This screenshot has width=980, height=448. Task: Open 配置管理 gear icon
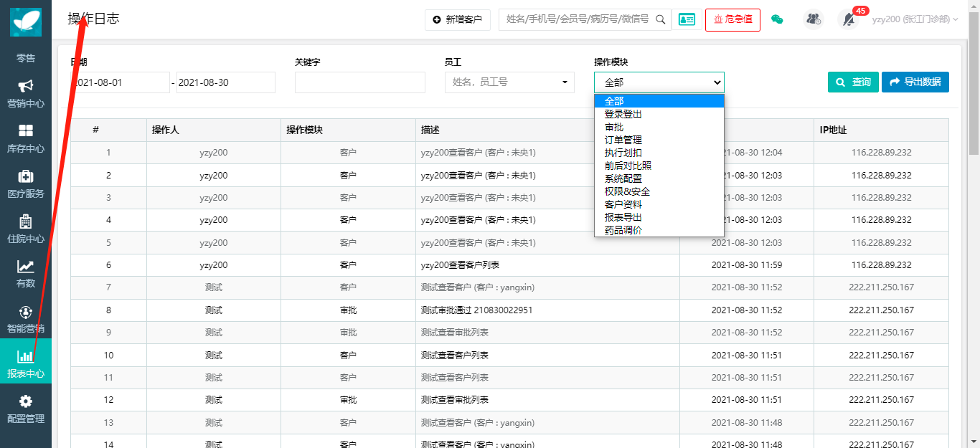(26, 401)
